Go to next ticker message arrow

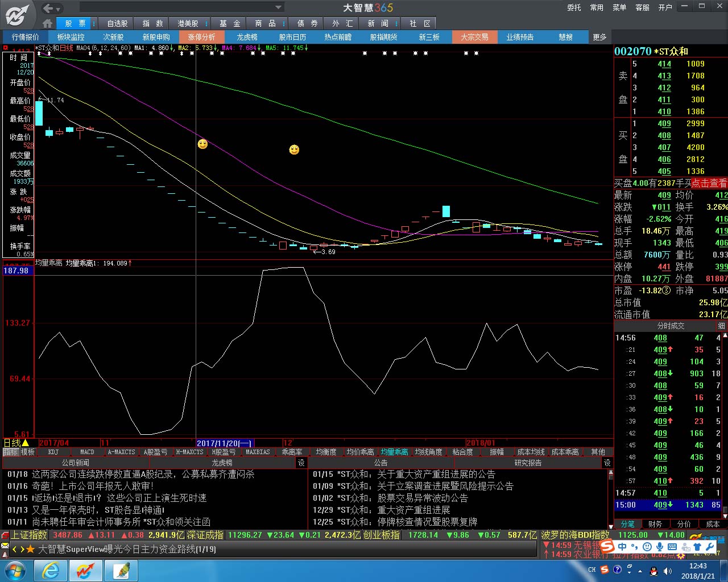pyautogui.click(x=22, y=549)
